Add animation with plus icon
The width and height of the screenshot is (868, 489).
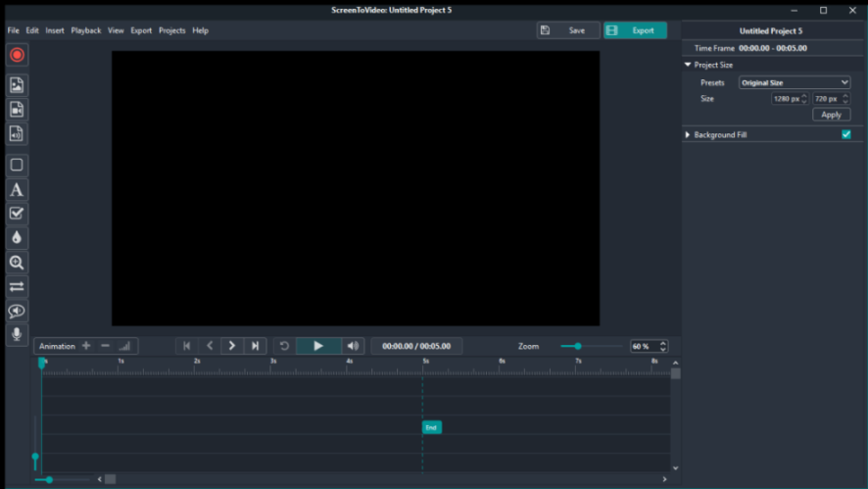click(86, 346)
